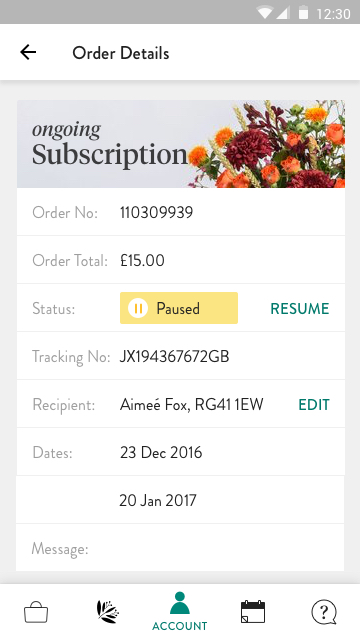The height and width of the screenshot is (640, 360).
Task: Tap the ACCOUNT tab label
Action: (x=180, y=626)
